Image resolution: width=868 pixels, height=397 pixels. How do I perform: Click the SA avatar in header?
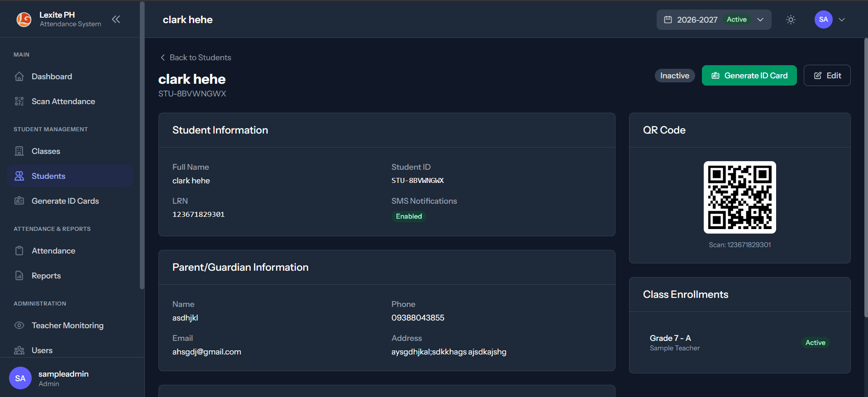pos(824,19)
